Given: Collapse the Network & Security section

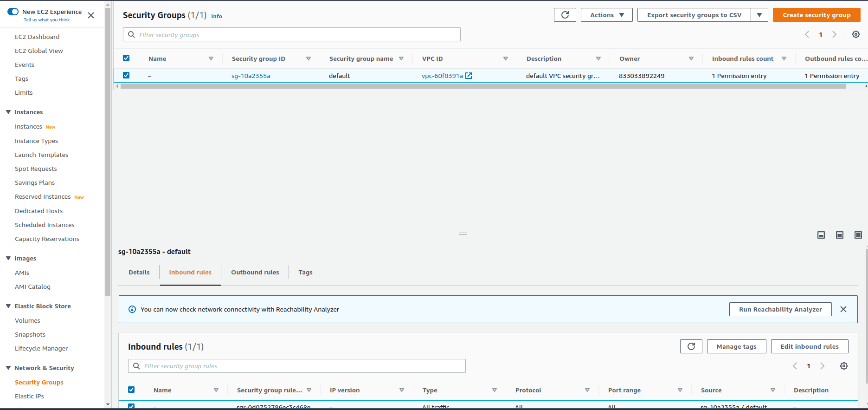Looking at the screenshot, I should coord(8,368).
